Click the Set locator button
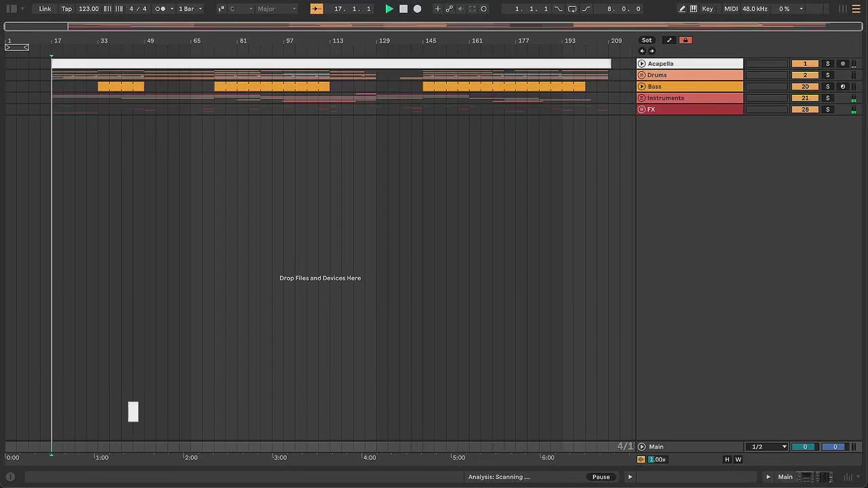The height and width of the screenshot is (488, 868). tap(647, 40)
